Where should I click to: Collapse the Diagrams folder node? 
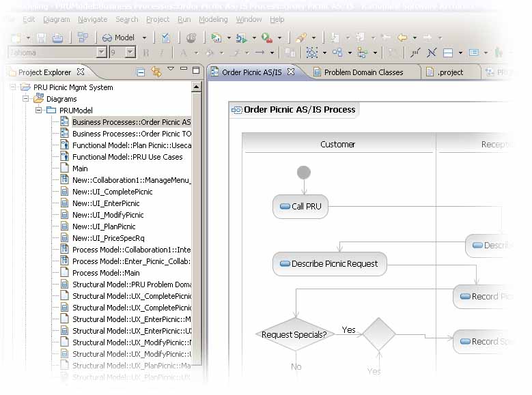click(x=26, y=99)
